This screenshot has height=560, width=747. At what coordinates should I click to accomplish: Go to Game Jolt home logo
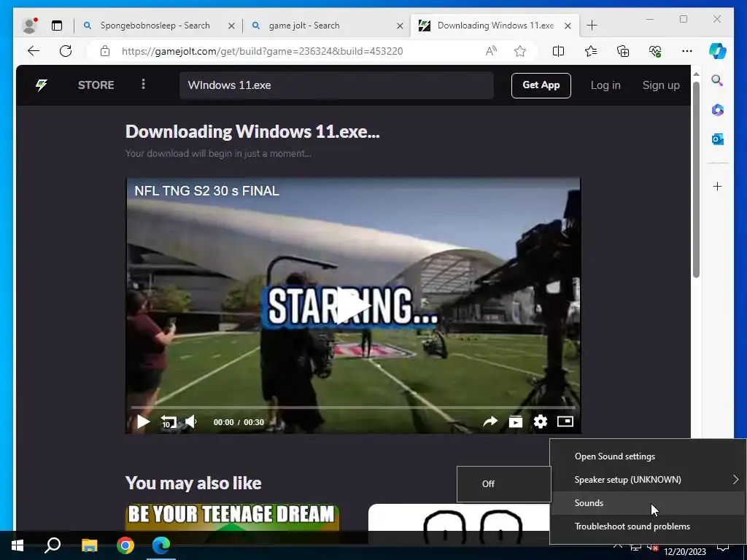click(42, 85)
